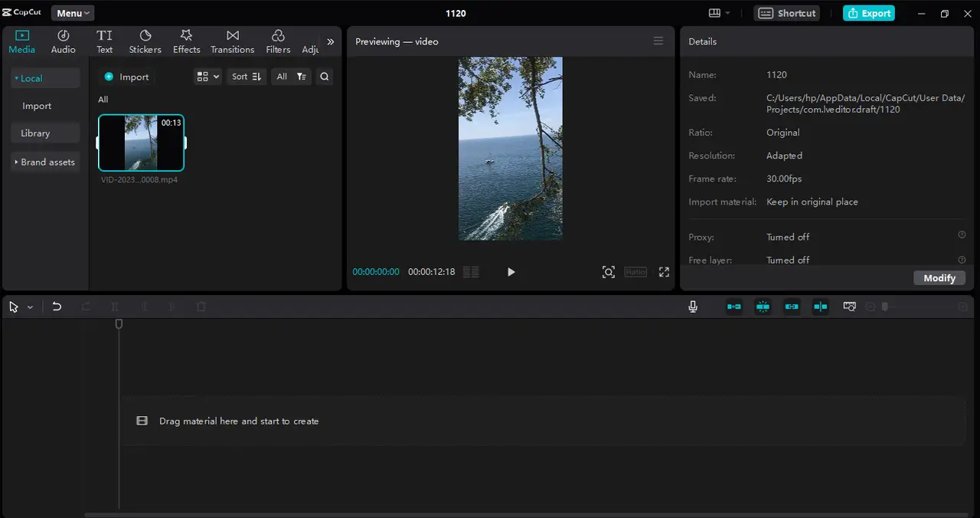Click the project name 1120 in Details

776,74
